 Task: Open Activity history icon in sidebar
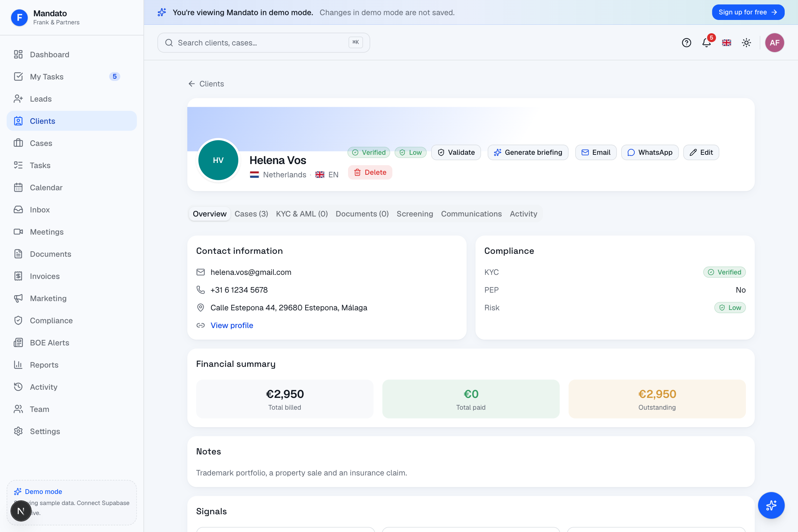point(18,387)
